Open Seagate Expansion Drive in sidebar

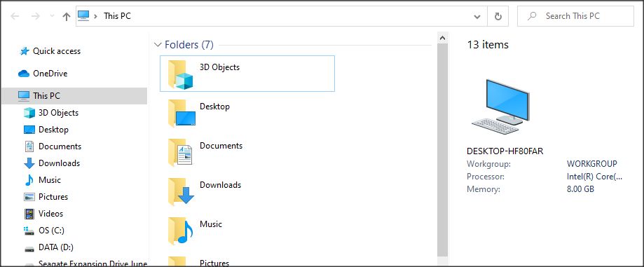[x=93, y=263]
